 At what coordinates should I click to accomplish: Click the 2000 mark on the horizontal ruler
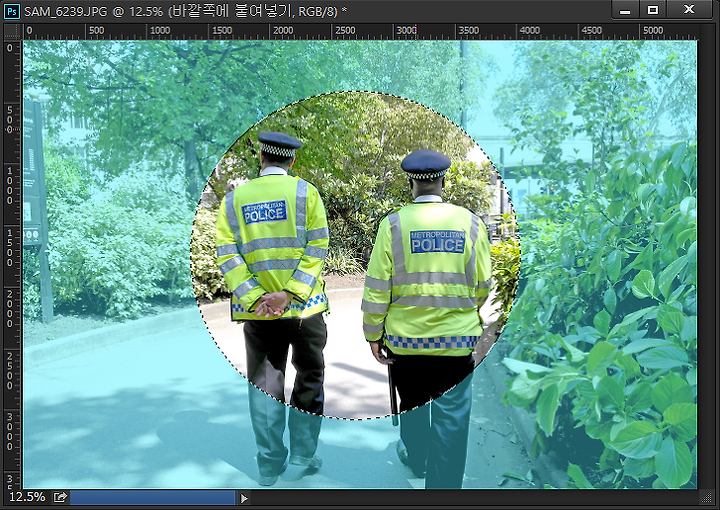pyautogui.click(x=283, y=30)
